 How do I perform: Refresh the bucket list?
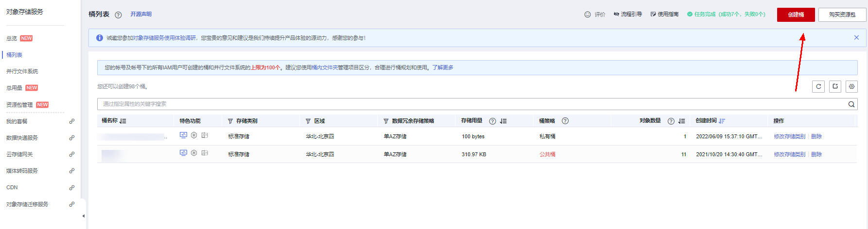818,86
